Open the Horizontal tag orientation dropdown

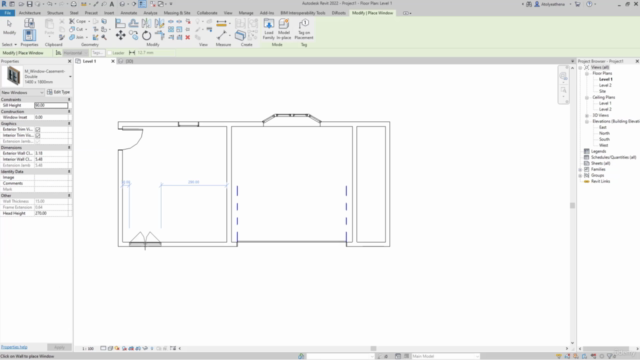[75, 53]
